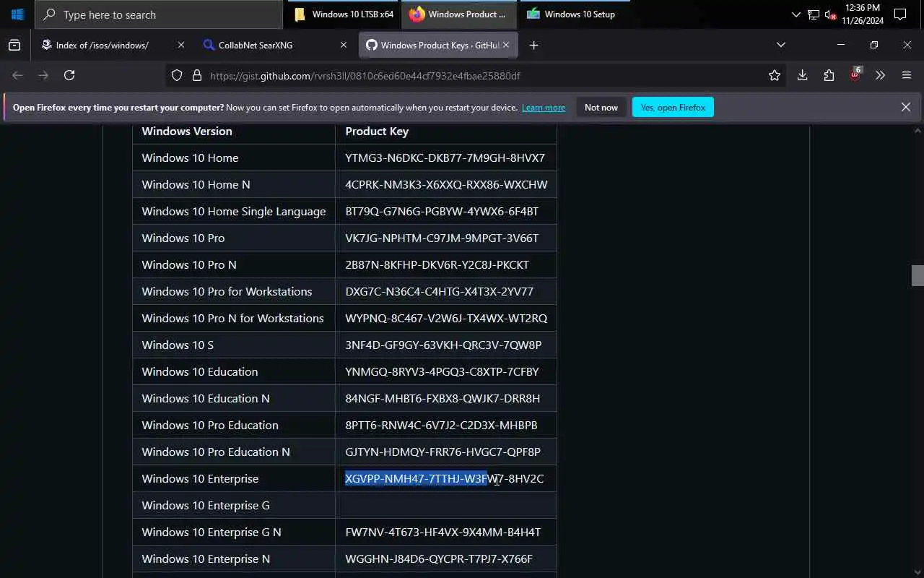Click the Windows 10 Enterprise N key WGGHN
Screen dimensions: 924x578
[x=439, y=558]
